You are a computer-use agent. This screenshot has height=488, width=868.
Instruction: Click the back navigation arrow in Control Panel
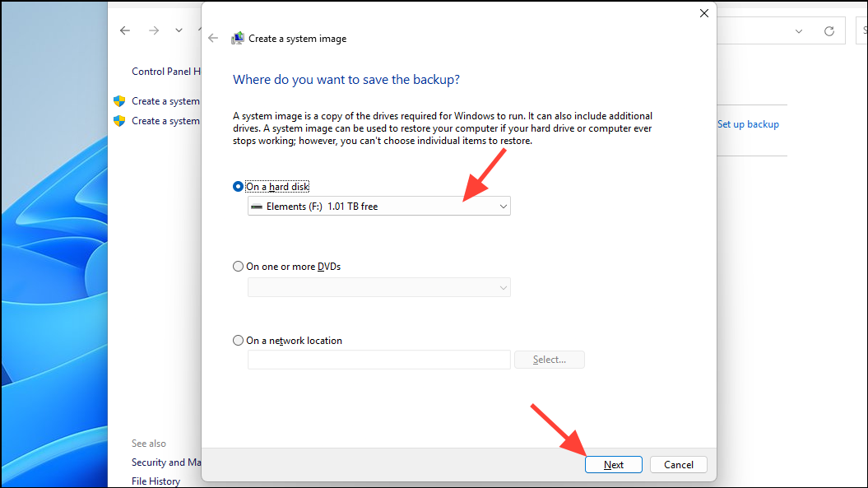[124, 30]
